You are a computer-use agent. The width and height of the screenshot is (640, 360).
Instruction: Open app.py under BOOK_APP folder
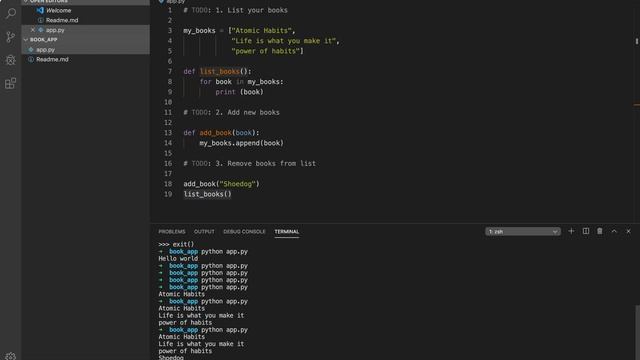(x=45, y=49)
